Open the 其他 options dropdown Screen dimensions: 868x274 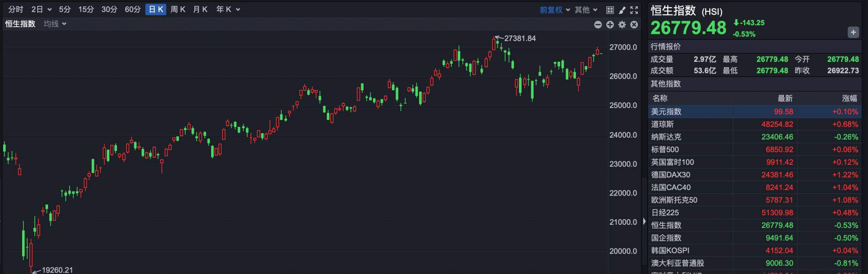coord(586,9)
